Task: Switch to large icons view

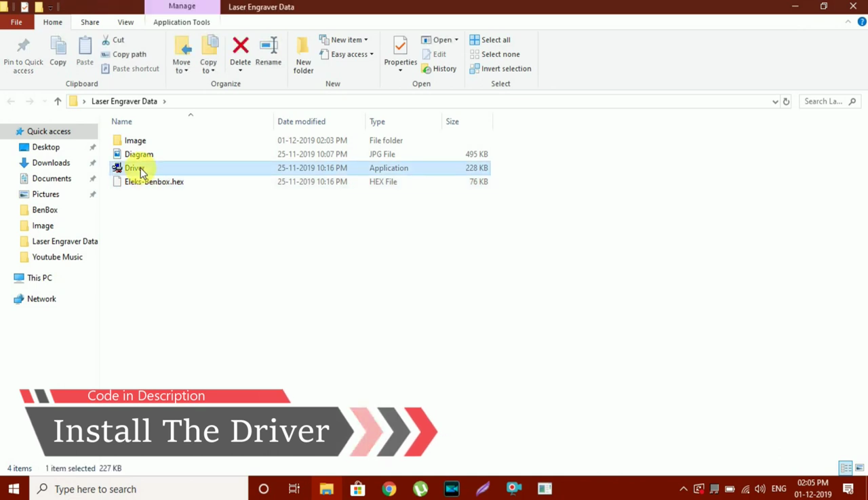Action: 859,468
